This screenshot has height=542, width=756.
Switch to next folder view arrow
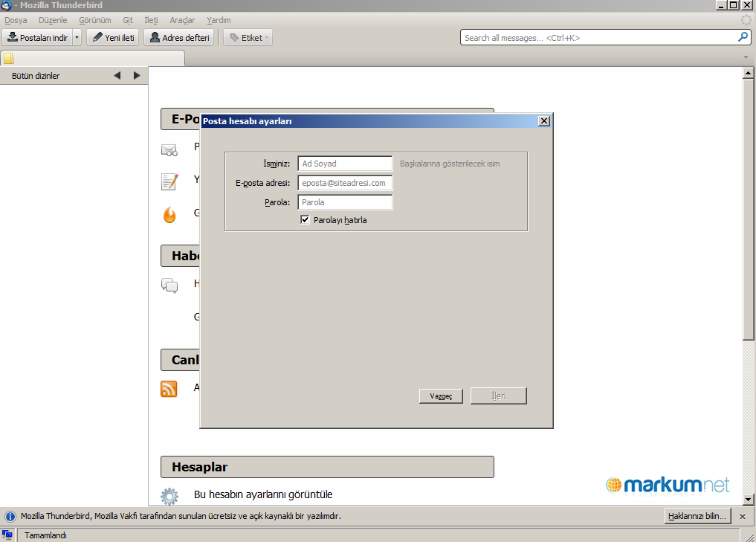(137, 76)
